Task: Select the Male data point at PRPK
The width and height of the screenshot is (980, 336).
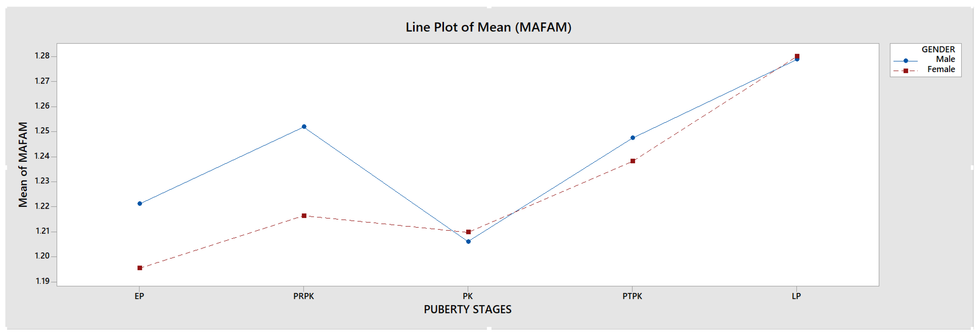Action: coord(304,127)
